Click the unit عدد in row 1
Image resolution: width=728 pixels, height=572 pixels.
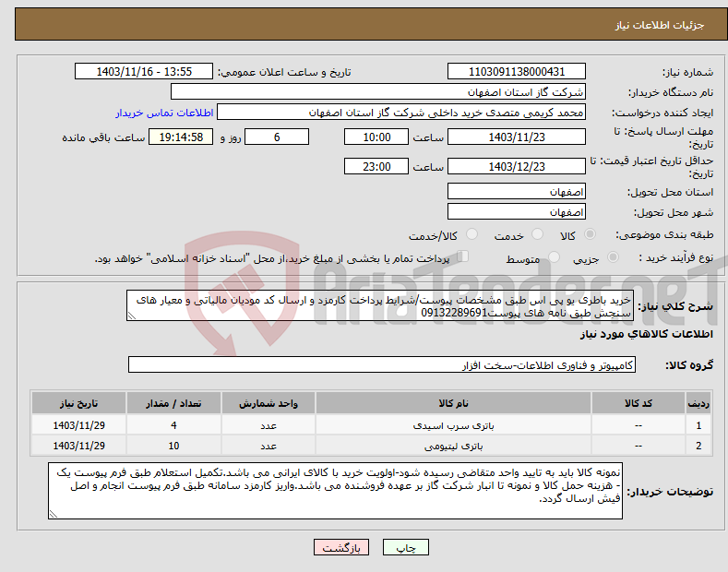[269, 425]
